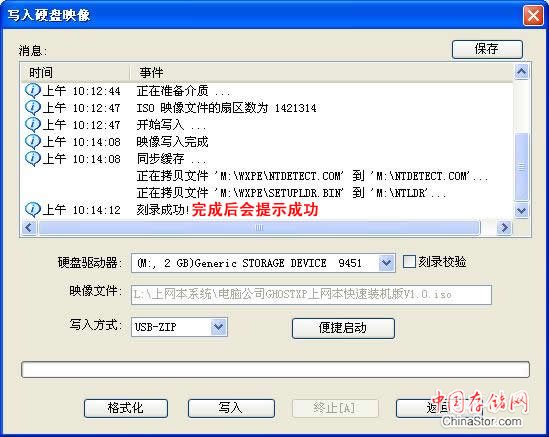Click info icon beside 10:12:44 log entry
Screen dimensions: 549x437
(x=33, y=91)
